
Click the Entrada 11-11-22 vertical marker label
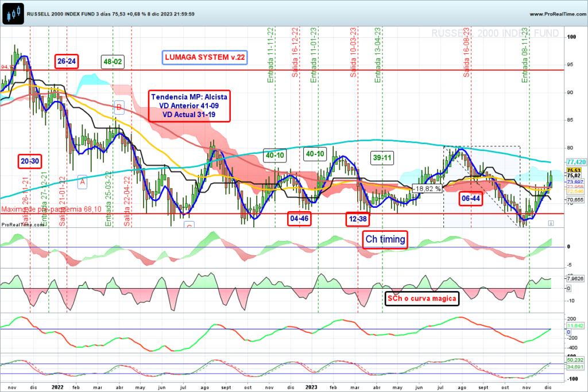pyautogui.click(x=270, y=55)
